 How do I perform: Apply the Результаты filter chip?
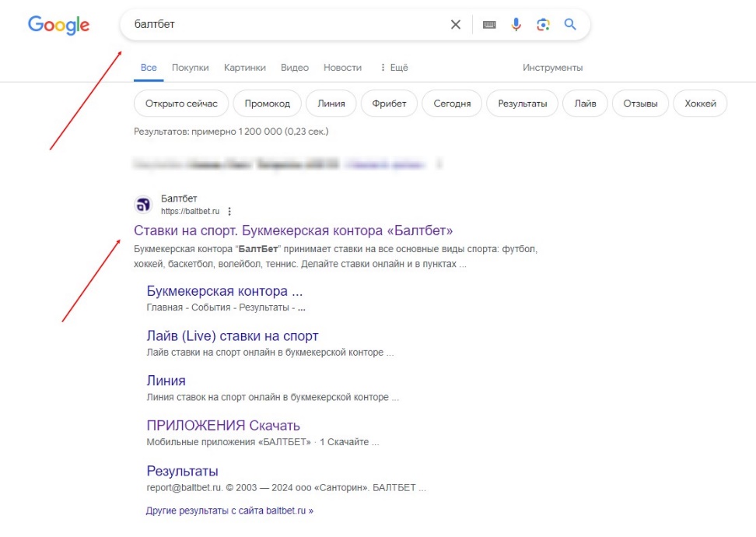click(522, 104)
